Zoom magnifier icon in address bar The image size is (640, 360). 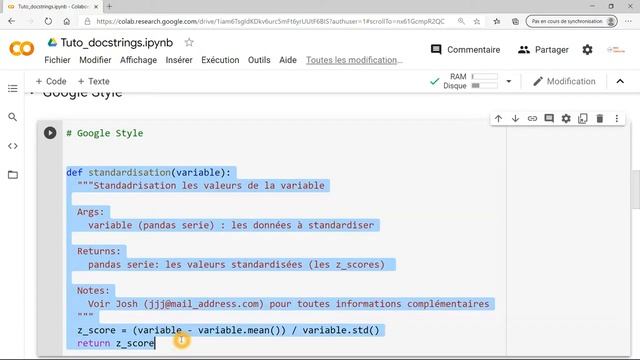461,21
